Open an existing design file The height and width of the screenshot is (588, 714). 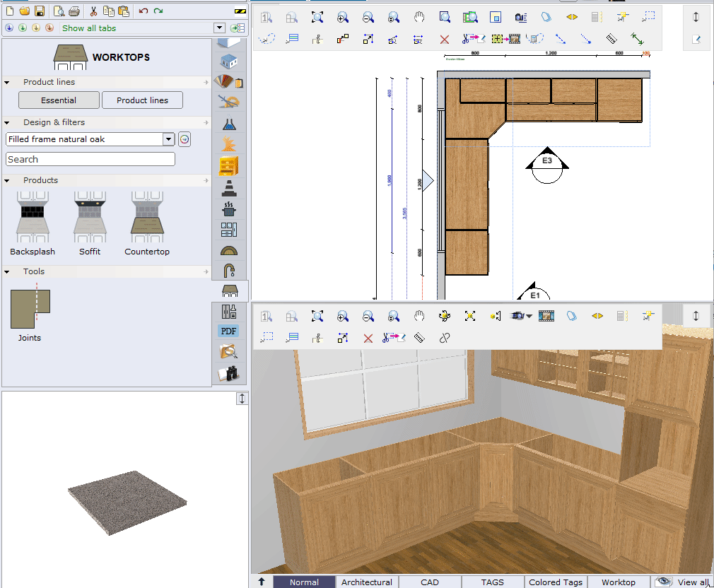pos(24,11)
